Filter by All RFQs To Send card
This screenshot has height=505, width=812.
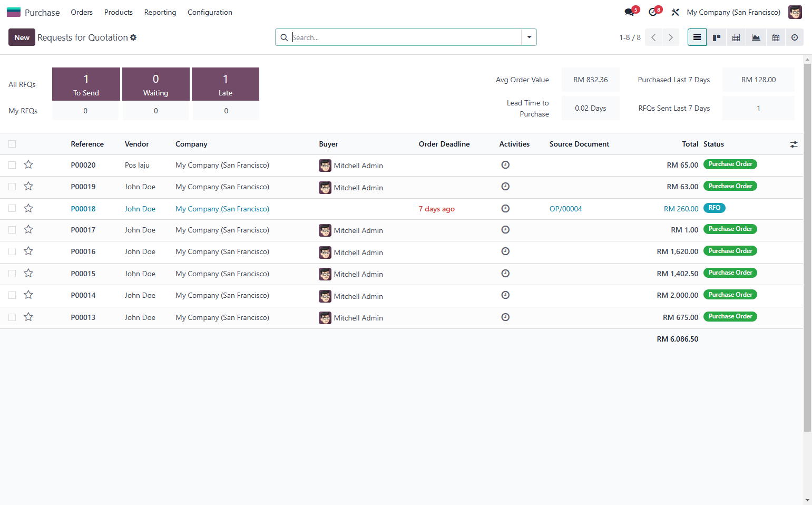(x=86, y=84)
